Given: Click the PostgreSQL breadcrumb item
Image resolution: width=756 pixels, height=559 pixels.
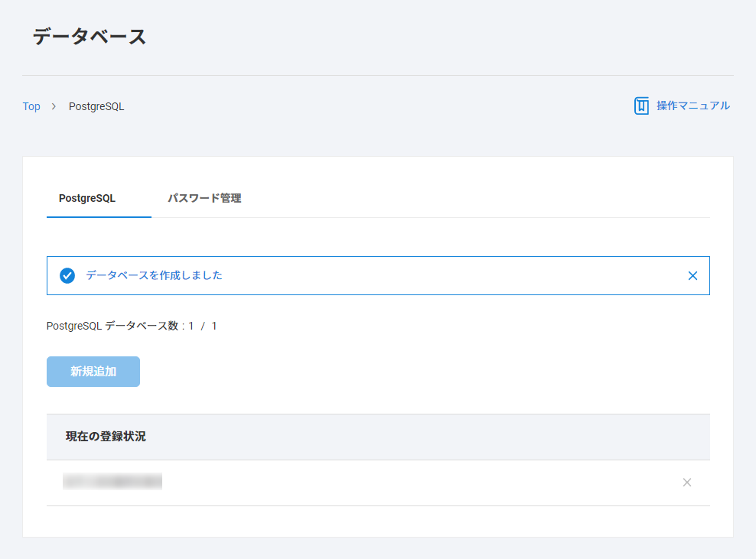Looking at the screenshot, I should tap(96, 106).
